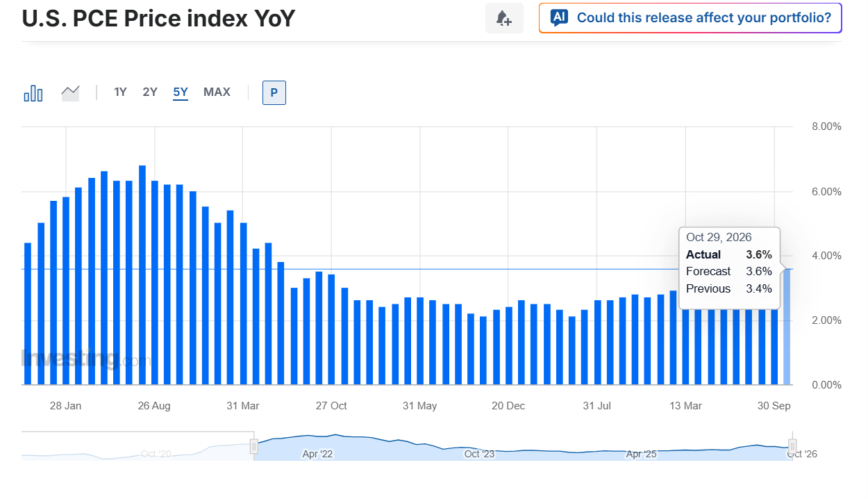The image size is (868, 499).
Task: Click the bell alert icon
Action: pyautogui.click(x=504, y=18)
